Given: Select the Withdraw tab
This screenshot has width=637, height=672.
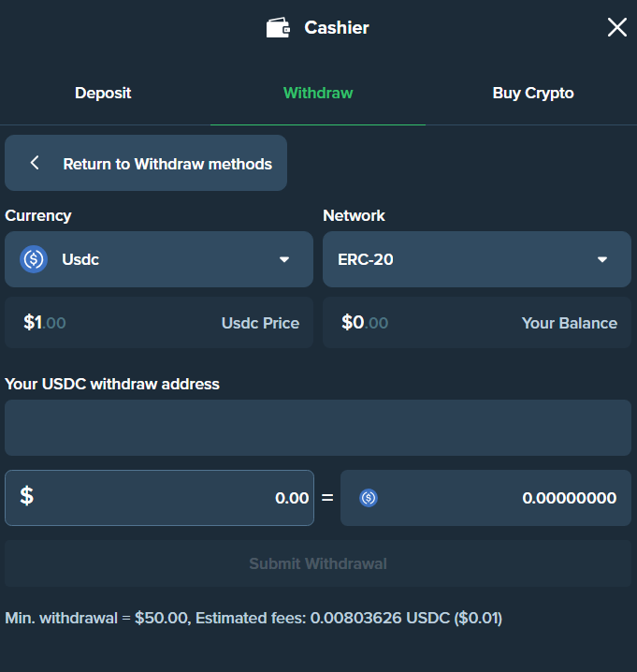Looking at the screenshot, I should [x=318, y=93].
